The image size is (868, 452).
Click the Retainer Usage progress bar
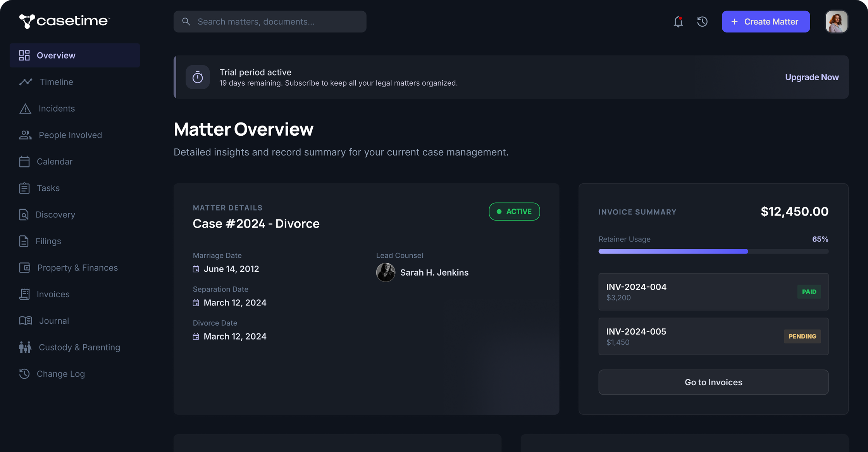click(713, 251)
